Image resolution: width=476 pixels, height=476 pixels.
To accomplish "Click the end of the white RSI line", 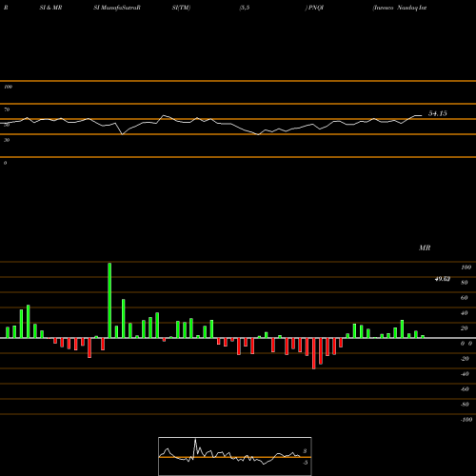I will [422, 116].
